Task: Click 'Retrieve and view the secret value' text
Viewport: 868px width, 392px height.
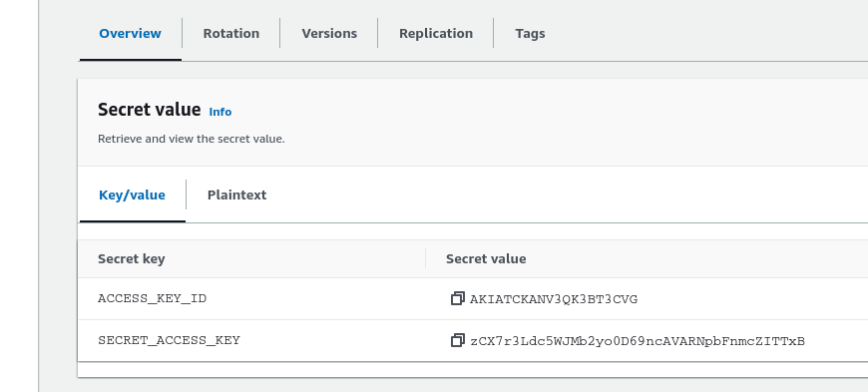Action: tap(191, 139)
